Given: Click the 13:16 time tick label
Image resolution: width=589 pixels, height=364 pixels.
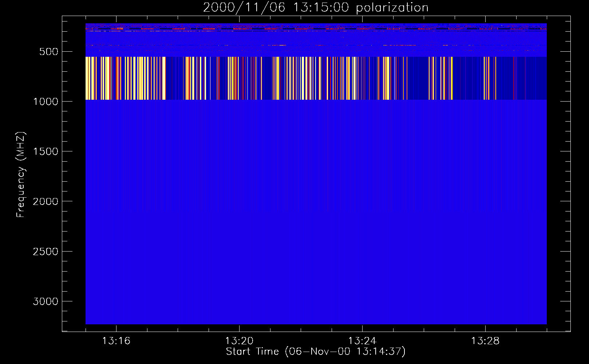Looking at the screenshot, I should (116, 341).
